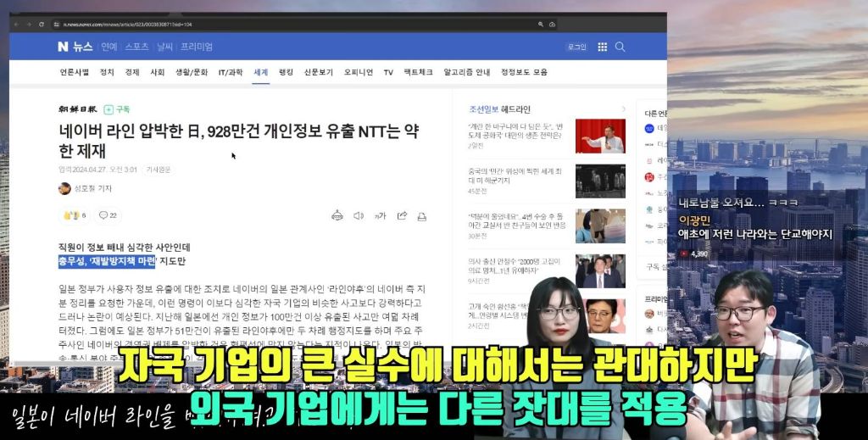Click the search magnifier in blue header
The image size is (868, 440).
620,47
